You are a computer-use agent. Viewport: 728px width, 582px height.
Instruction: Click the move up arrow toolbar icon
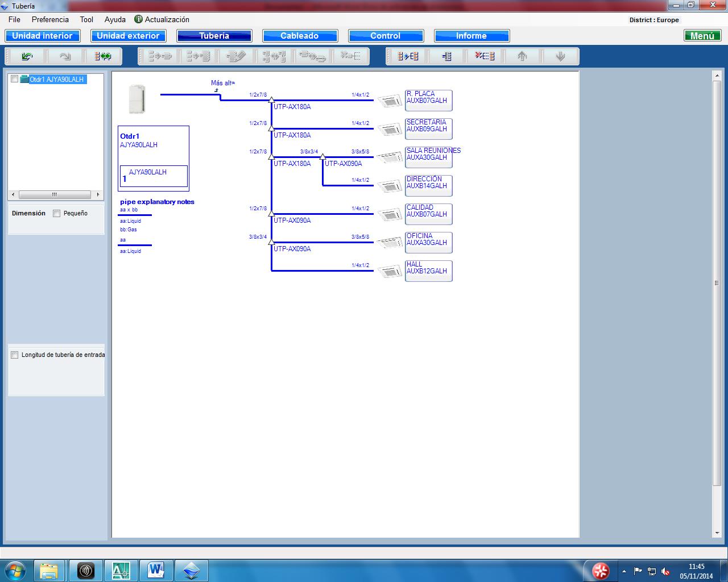(x=522, y=56)
